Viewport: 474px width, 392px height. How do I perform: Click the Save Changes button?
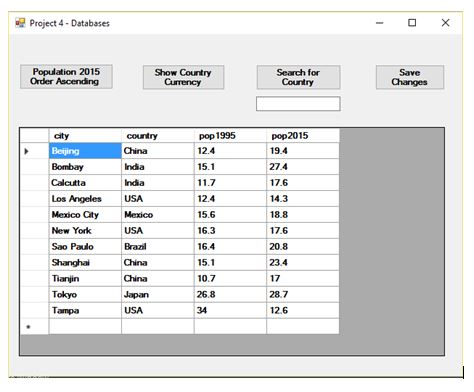coord(410,77)
